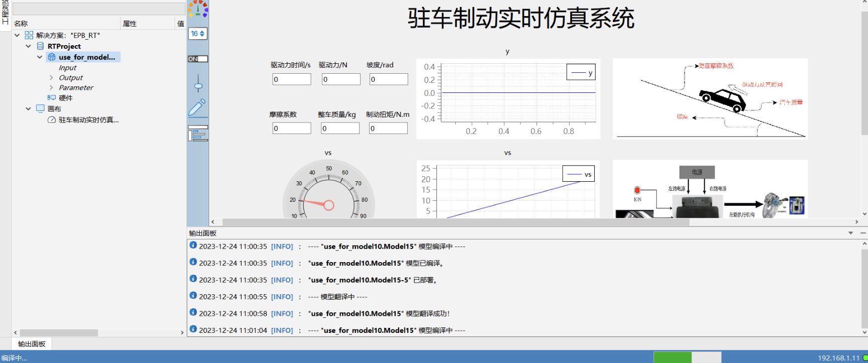
Task: Click the green connection status indicator
Action: pos(864,358)
